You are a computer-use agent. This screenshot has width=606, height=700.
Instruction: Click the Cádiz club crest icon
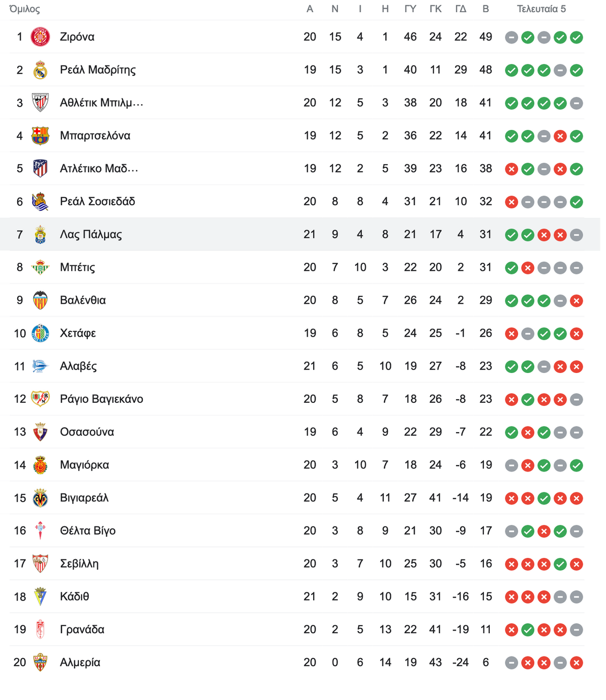click(40, 596)
